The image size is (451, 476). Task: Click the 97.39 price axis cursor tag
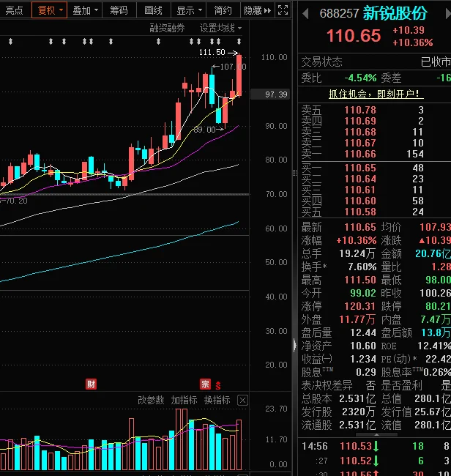(270, 94)
